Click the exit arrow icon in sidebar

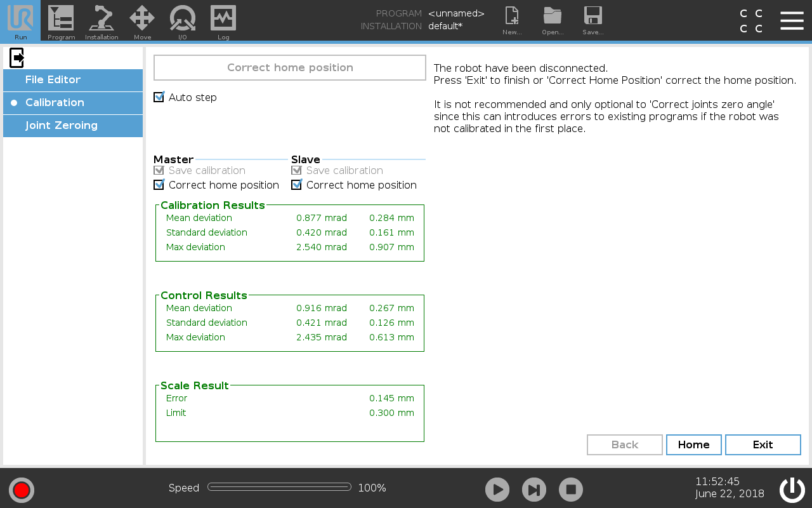(x=17, y=58)
